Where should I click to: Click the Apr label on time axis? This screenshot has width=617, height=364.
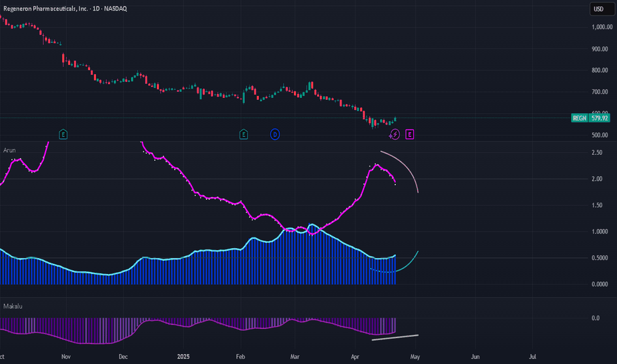[355, 357]
